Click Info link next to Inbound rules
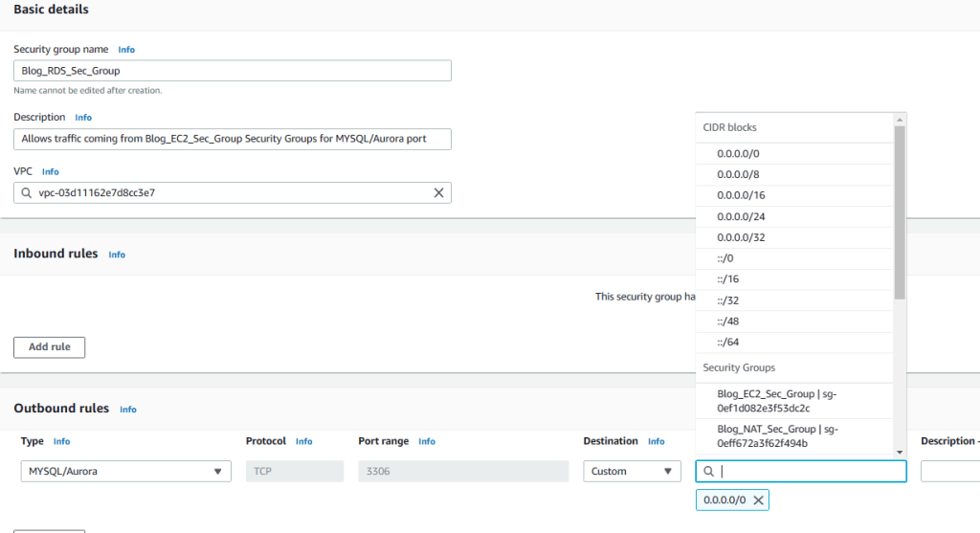 [117, 255]
